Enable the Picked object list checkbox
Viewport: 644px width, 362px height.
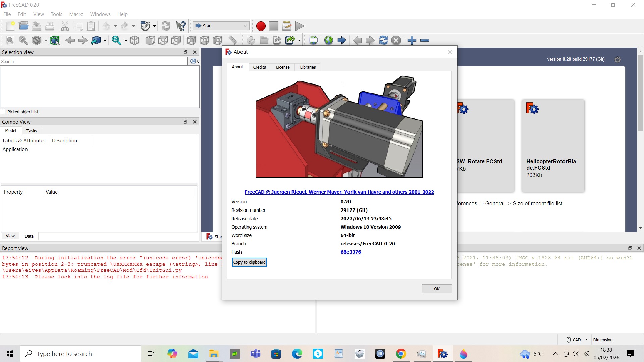pyautogui.click(x=3, y=111)
